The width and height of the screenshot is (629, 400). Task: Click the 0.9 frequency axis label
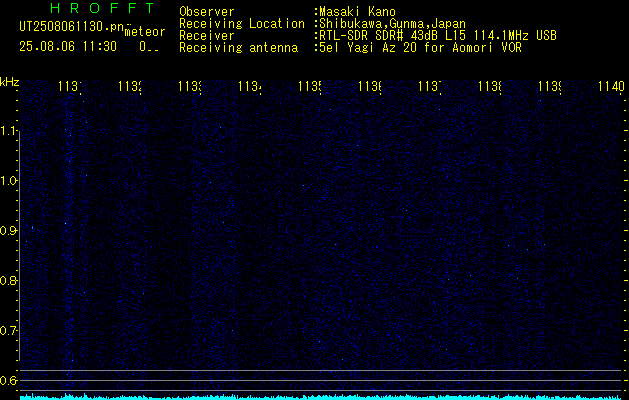click(8, 231)
